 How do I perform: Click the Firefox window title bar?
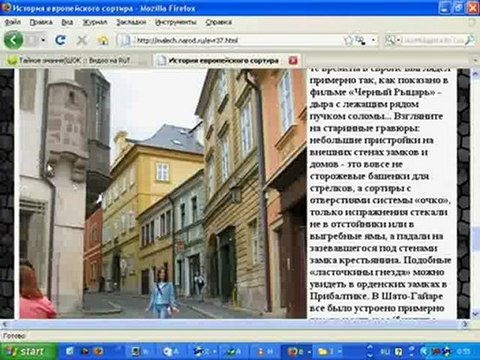pos(220,8)
